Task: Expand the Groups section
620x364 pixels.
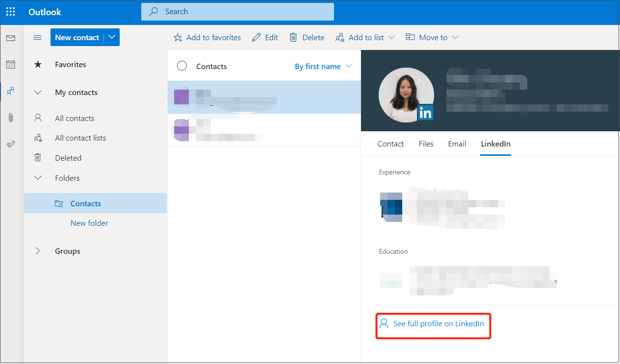Action: (38, 251)
